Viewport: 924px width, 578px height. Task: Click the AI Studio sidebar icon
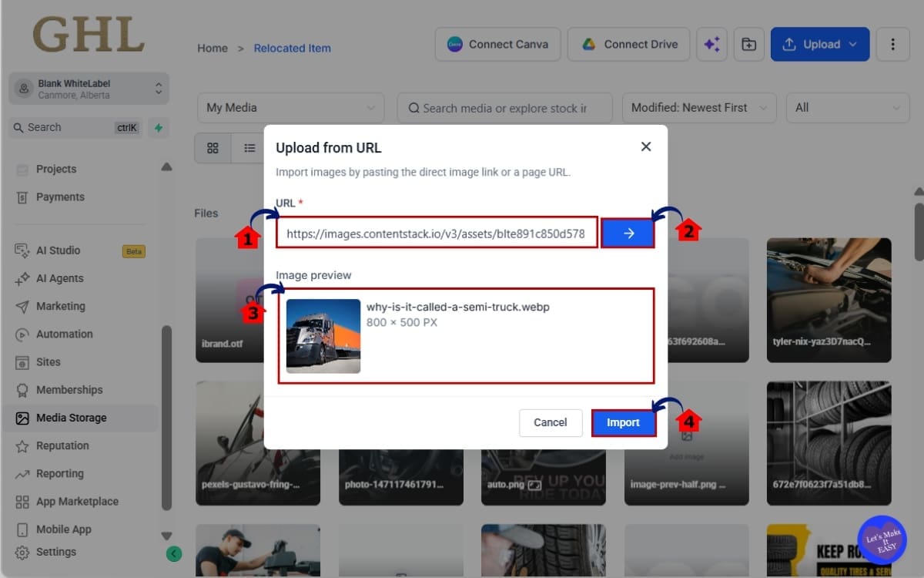coord(22,250)
